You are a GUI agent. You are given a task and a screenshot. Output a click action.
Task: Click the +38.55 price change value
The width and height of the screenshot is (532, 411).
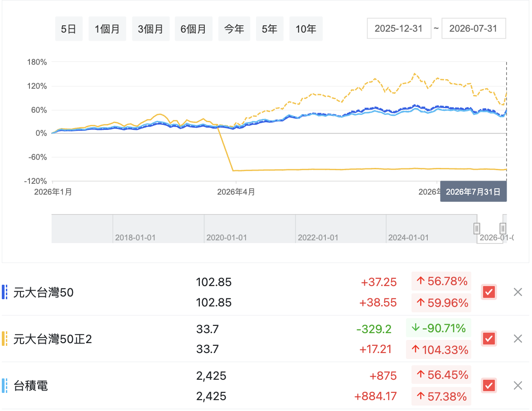pos(378,302)
